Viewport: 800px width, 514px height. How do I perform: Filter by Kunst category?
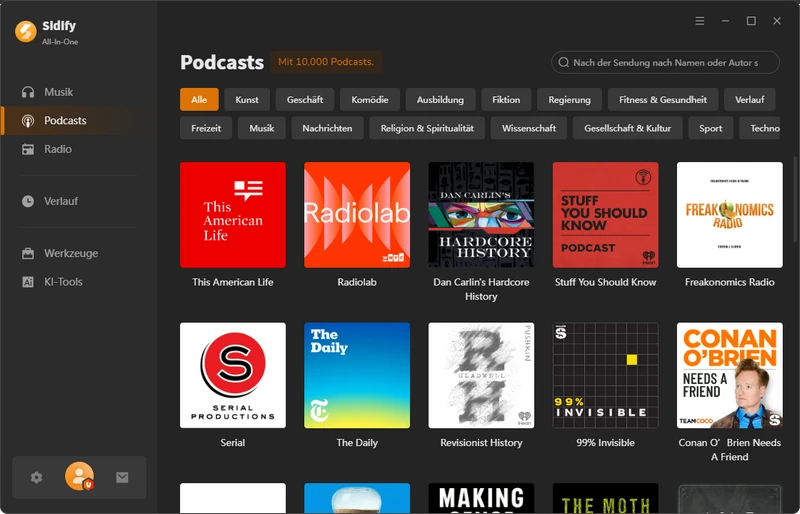pyautogui.click(x=247, y=100)
